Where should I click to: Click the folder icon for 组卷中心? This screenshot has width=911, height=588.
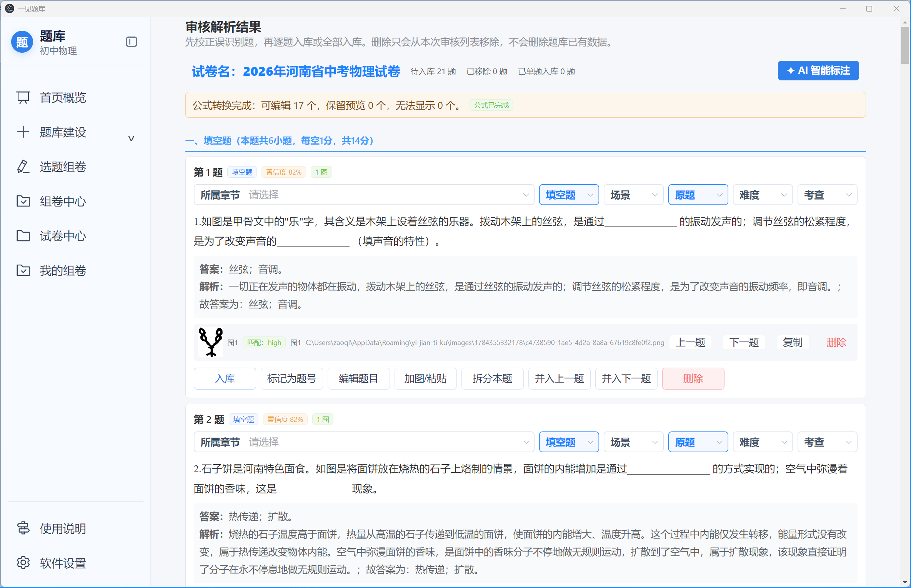[23, 201]
